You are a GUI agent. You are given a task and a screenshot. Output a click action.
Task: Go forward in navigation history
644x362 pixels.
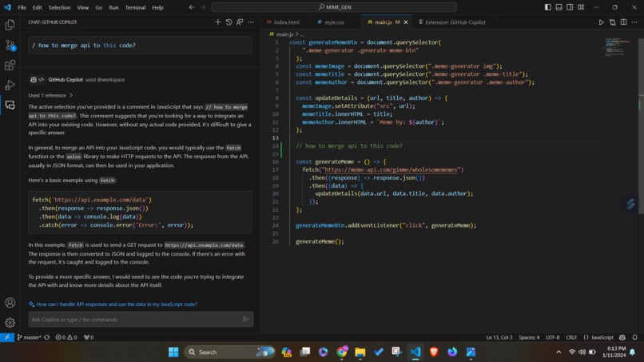(x=203, y=7)
